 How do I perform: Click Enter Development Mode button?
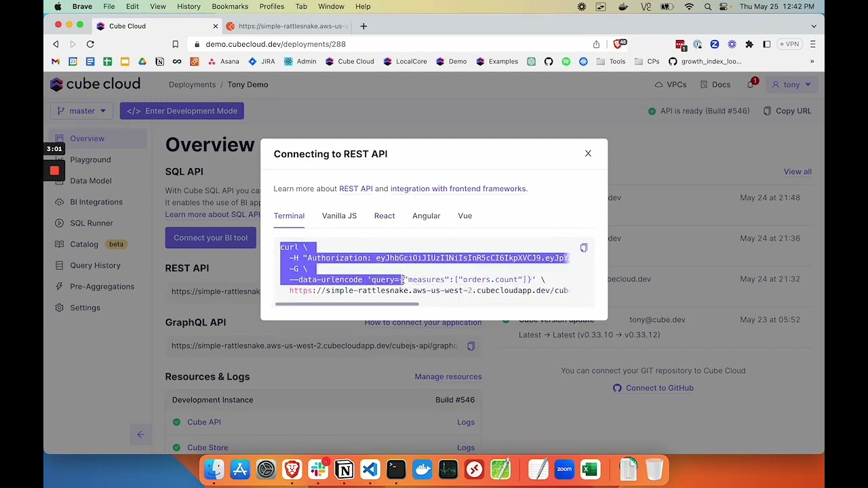182,111
